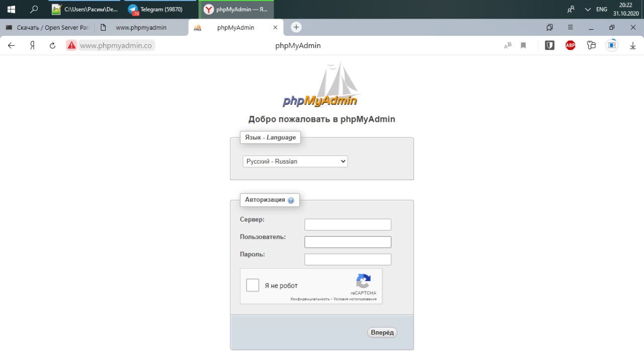Click the Добро пожаловать в phpMyAdmin heading
Viewport: 644px width, 362px height.
pos(322,119)
